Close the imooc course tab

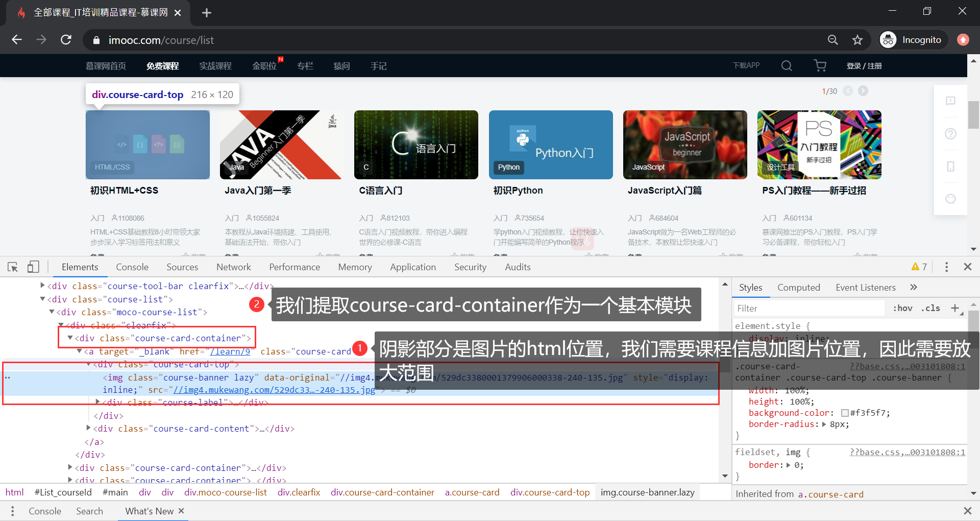click(x=178, y=13)
